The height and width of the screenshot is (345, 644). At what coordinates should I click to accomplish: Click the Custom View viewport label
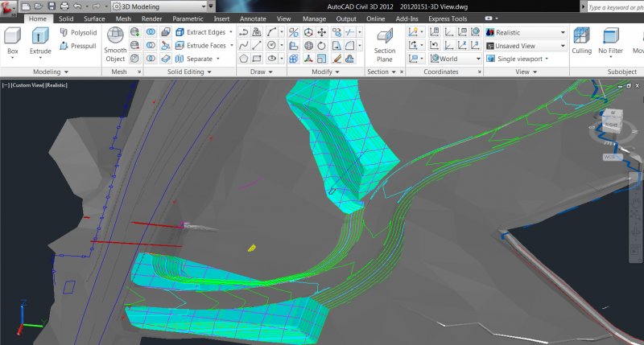(28, 84)
